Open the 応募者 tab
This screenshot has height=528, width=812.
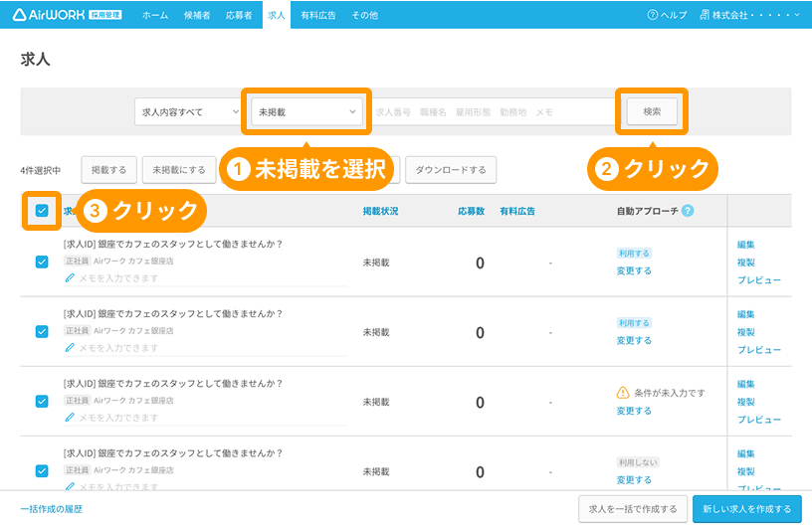pos(239,16)
